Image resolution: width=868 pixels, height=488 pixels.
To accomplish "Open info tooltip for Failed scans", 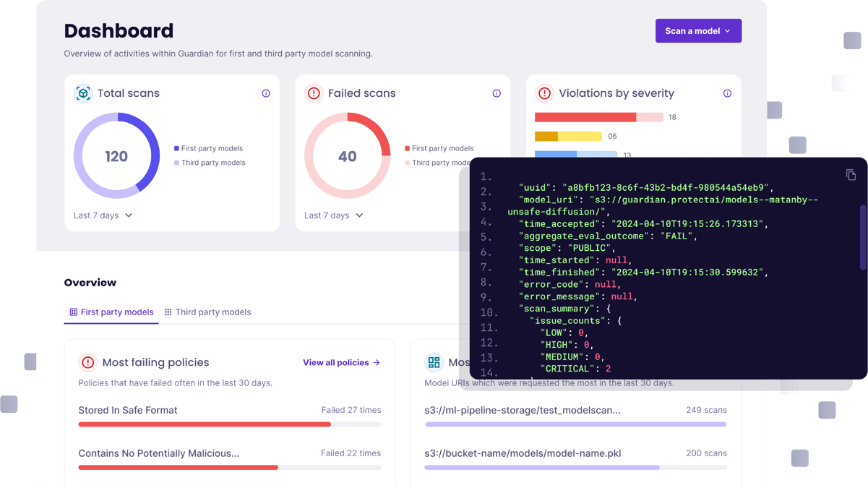I will (x=497, y=93).
